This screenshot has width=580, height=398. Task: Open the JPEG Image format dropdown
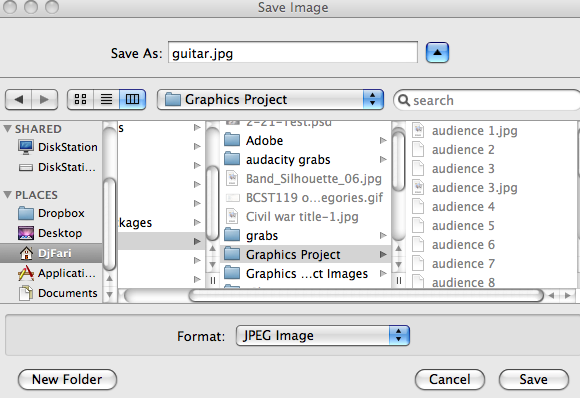tap(323, 335)
